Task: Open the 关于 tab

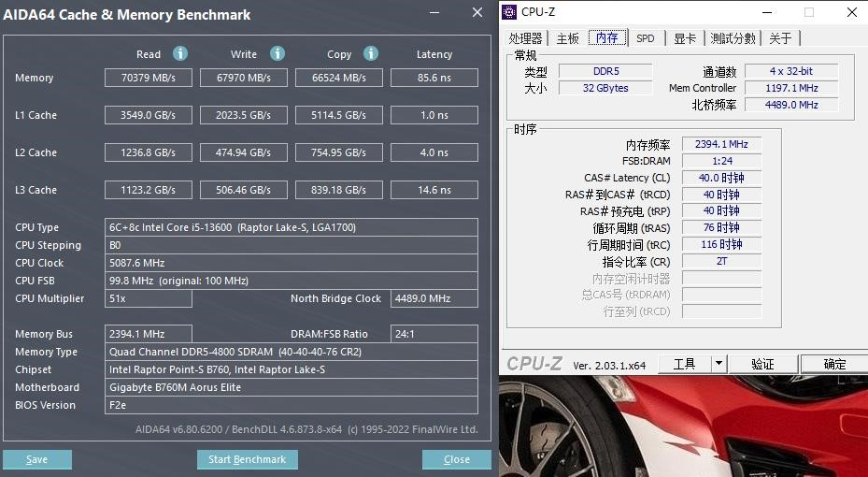Action: click(780, 38)
